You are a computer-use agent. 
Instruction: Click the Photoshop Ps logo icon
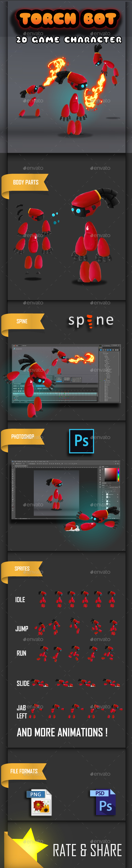[x=81, y=441]
